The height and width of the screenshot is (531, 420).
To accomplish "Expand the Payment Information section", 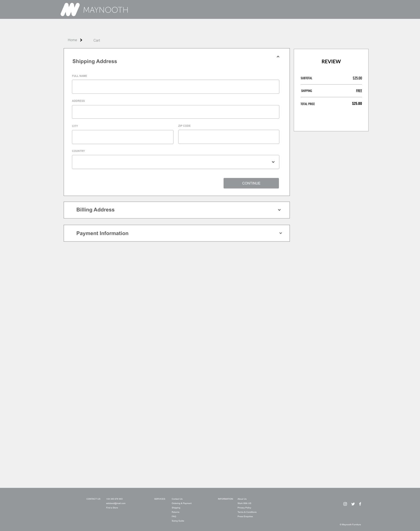I will (281, 233).
